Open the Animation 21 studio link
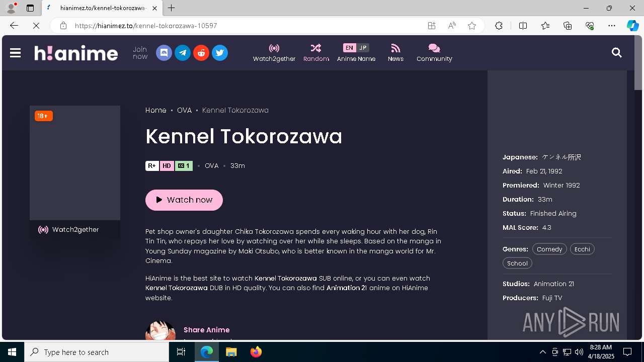The height and width of the screenshot is (362, 644). tap(554, 284)
